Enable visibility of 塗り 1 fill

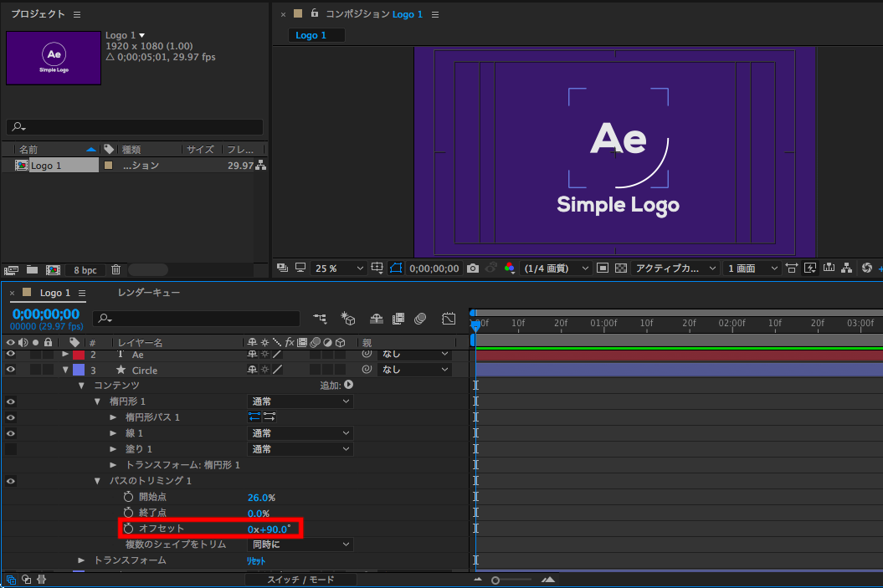point(11,449)
